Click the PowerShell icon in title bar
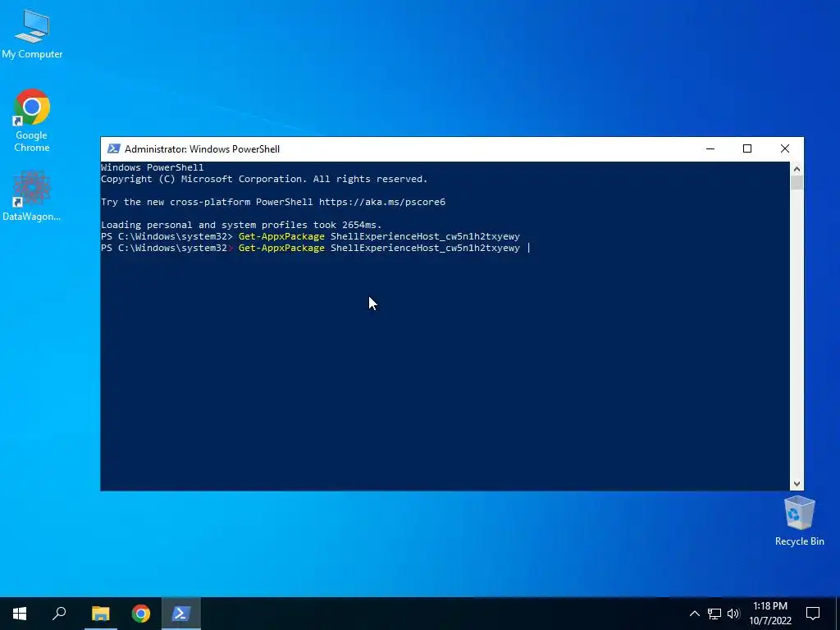The image size is (840, 630). [x=113, y=149]
